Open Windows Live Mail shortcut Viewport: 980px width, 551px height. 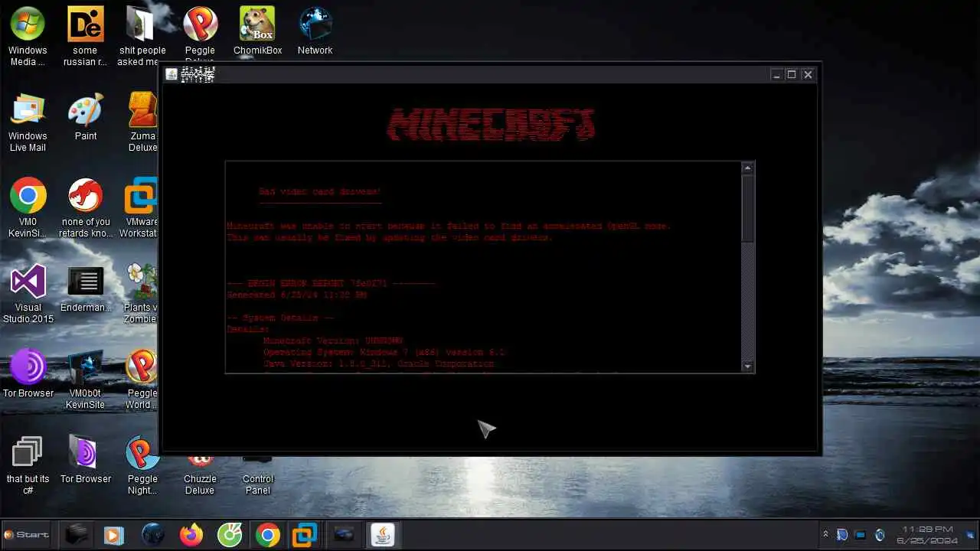28,122
